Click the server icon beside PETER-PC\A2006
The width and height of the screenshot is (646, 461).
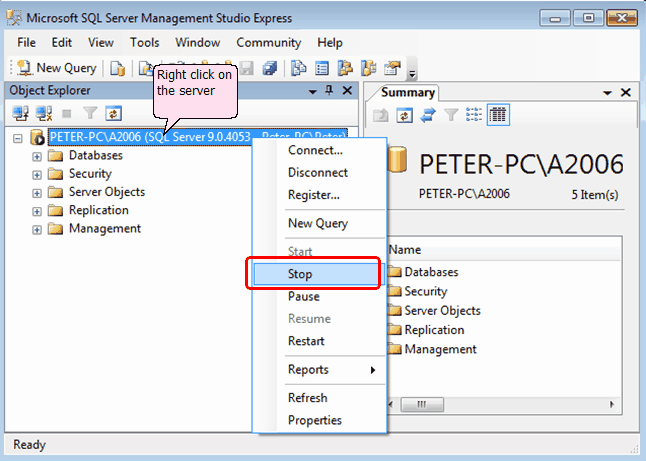coord(37,138)
